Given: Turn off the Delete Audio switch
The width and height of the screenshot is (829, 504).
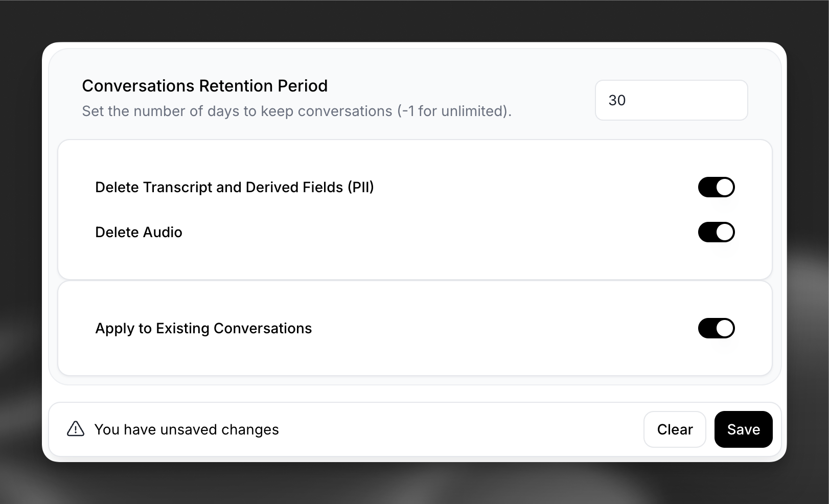Looking at the screenshot, I should click(717, 232).
